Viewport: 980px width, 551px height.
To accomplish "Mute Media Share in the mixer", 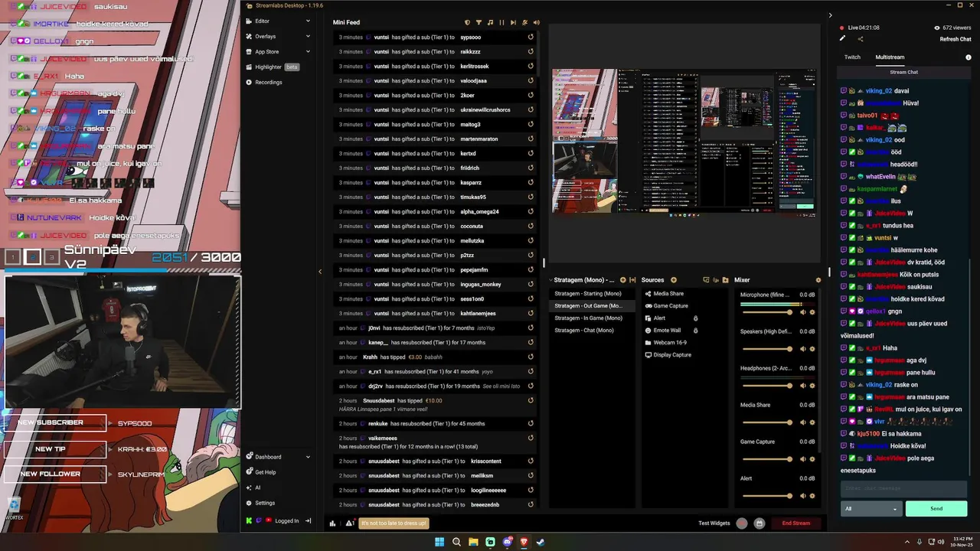I will 803,422.
